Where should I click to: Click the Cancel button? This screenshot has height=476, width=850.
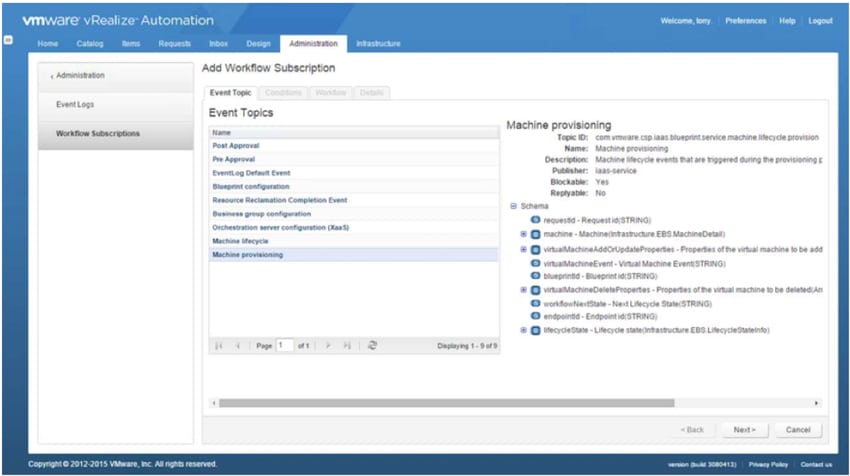798,429
